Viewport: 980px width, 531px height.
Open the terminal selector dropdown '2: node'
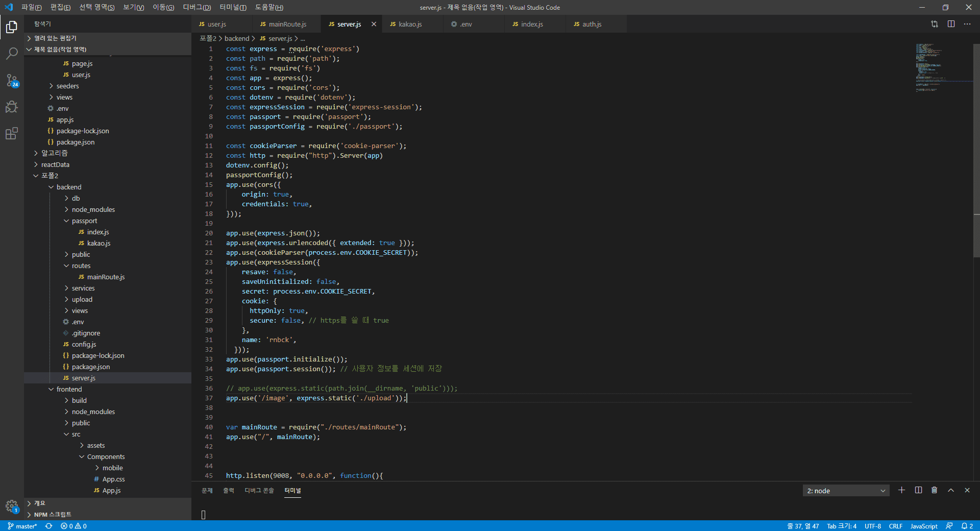846,491
